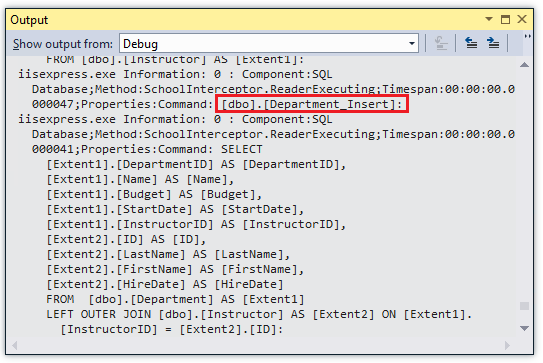Click the Debug output source box
The width and height of the screenshot is (543, 363).
pos(269,44)
